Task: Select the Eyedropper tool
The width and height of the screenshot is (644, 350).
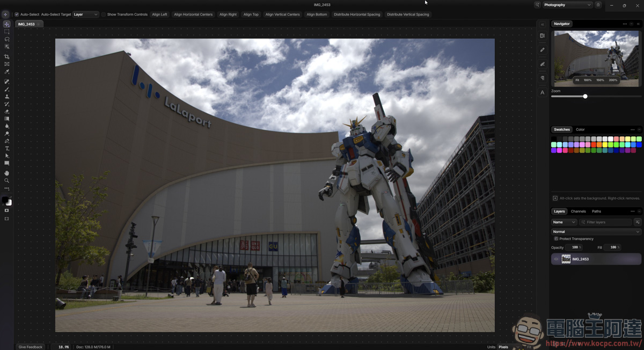Action: click(x=7, y=71)
